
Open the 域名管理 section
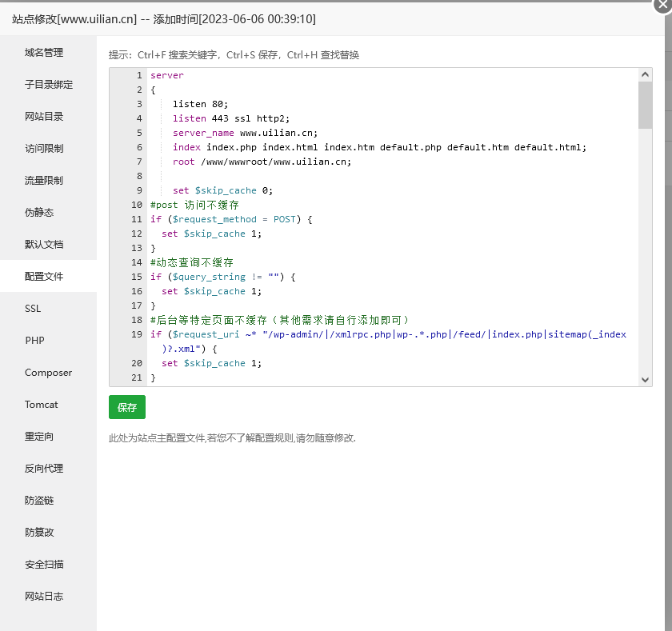[x=48, y=52]
